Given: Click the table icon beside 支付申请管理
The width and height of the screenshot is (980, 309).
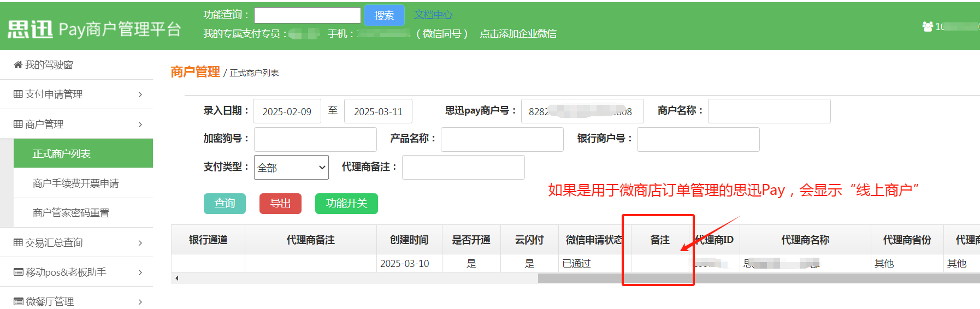Looking at the screenshot, I should [x=18, y=94].
